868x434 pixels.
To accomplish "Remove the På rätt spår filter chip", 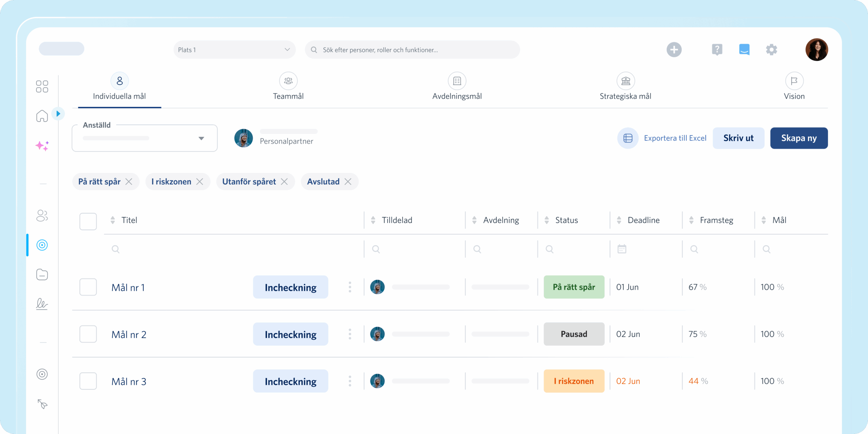I will [x=129, y=182].
